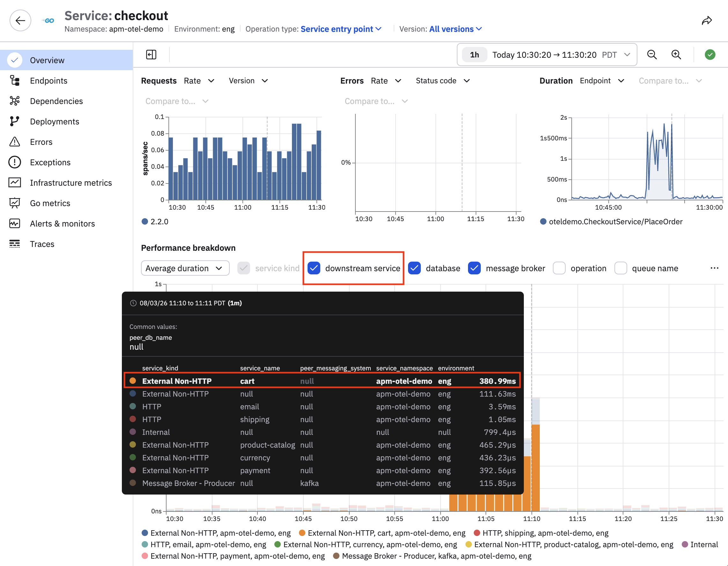Toggle the 2.2.0 version legend swatch

click(145, 222)
